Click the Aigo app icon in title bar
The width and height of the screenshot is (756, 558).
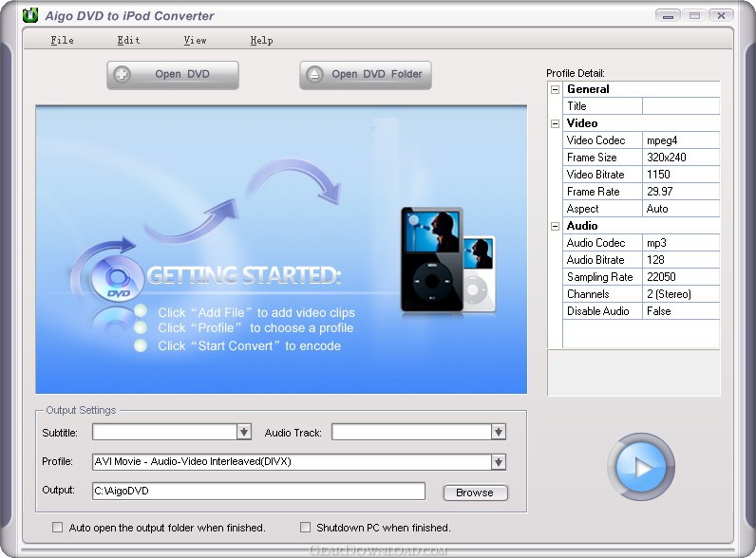[x=30, y=15]
